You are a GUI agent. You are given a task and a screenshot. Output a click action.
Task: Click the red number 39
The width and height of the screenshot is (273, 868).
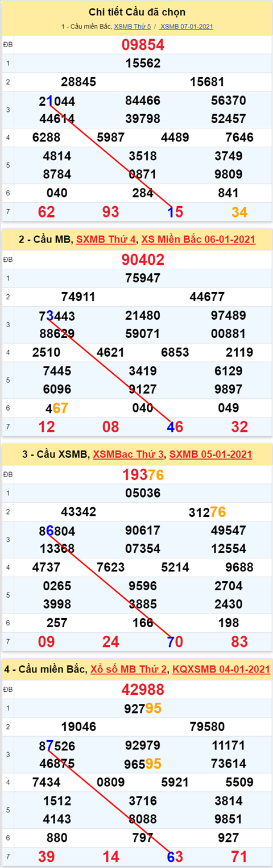47,857
